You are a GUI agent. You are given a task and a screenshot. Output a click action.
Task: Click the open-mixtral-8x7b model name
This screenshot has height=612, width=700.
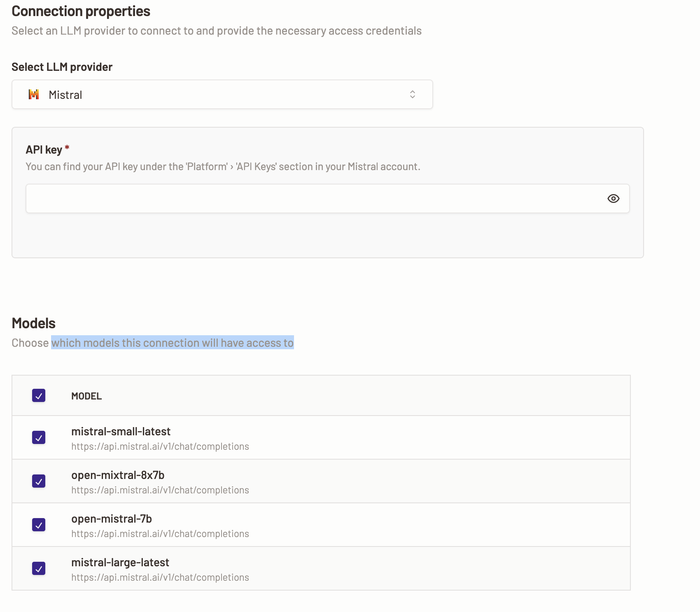pos(118,475)
